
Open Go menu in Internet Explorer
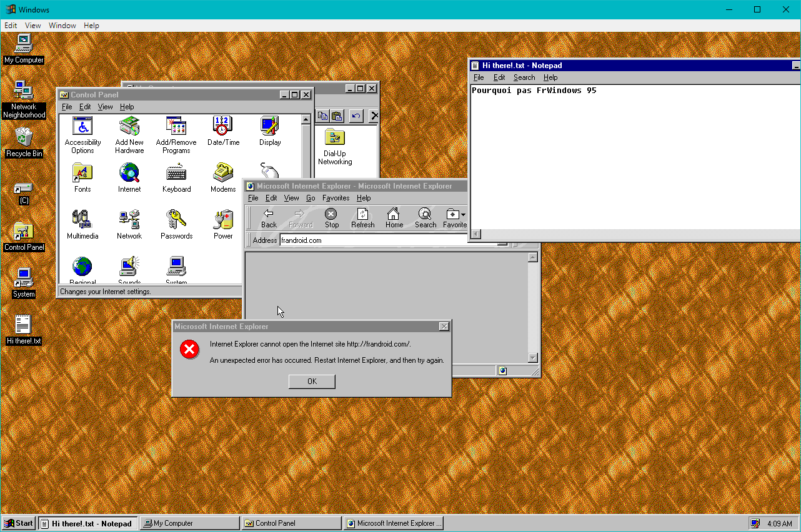coord(311,198)
